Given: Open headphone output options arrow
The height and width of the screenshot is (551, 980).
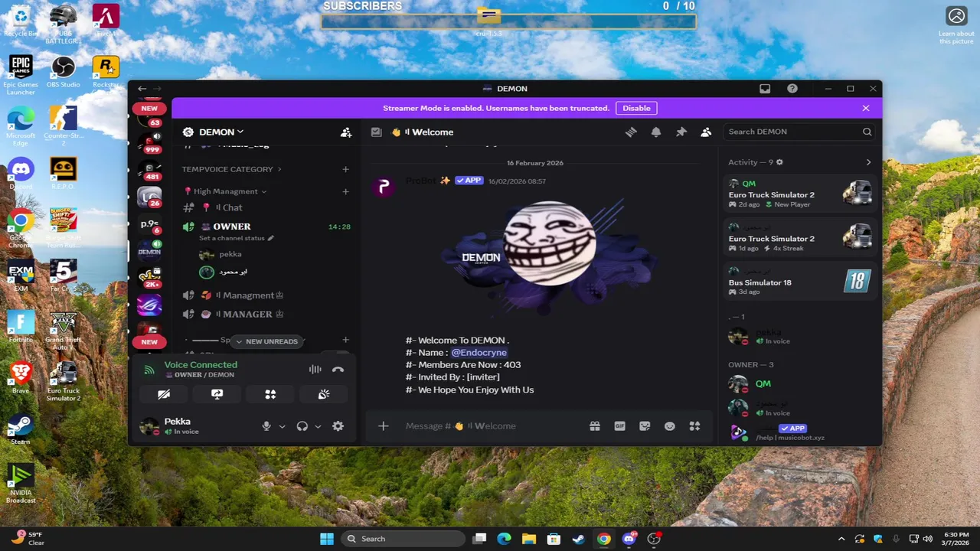Looking at the screenshot, I should click(x=318, y=426).
